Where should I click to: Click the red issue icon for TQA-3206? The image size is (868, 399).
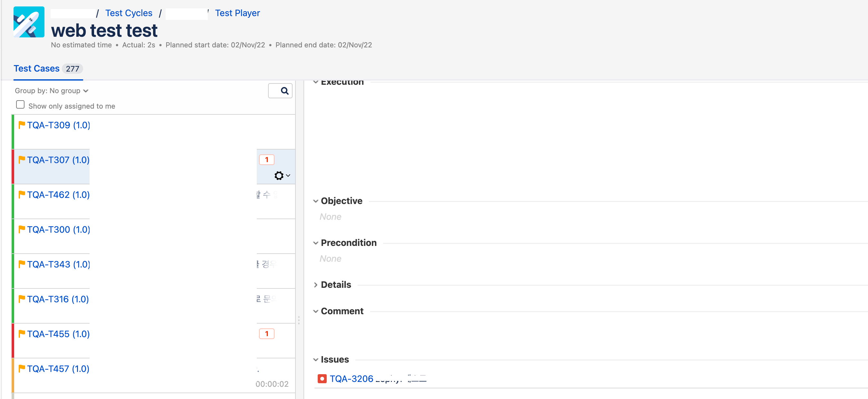(322, 378)
